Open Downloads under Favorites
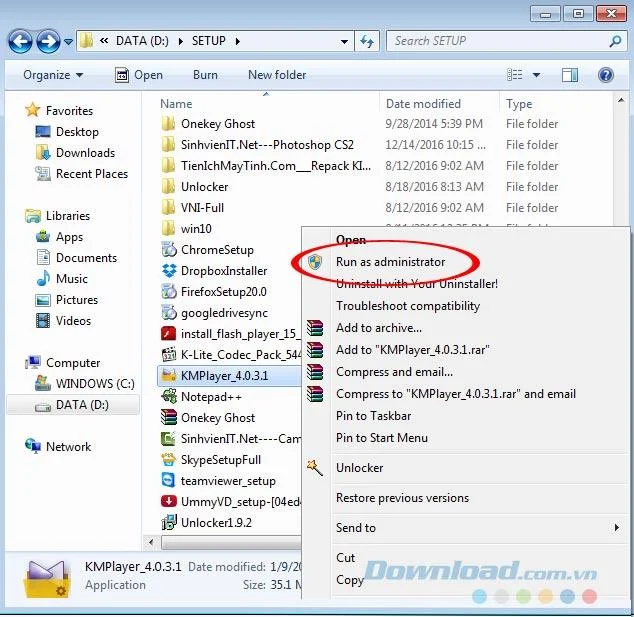Viewport: 634px width, 617px height. [75, 152]
